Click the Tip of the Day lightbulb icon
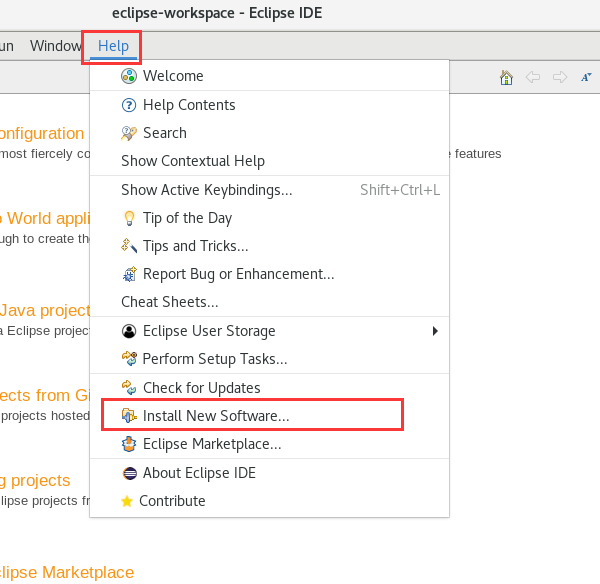 click(129, 218)
